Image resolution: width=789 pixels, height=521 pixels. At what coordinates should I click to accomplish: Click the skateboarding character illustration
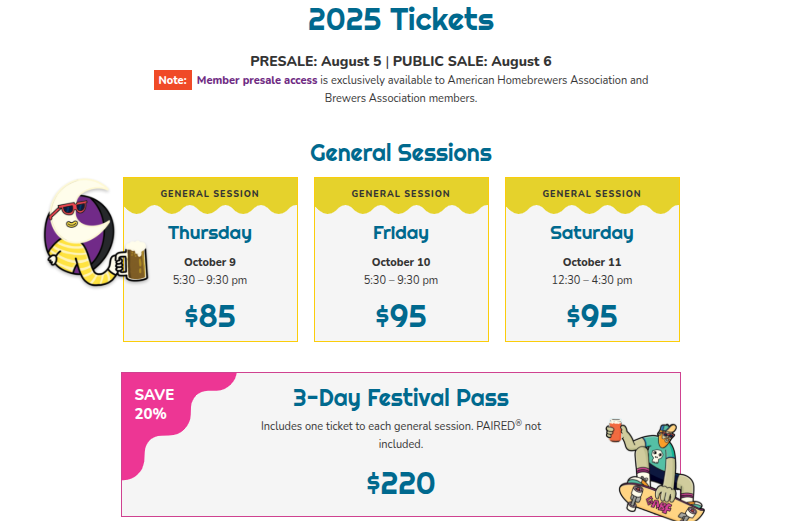(x=654, y=470)
